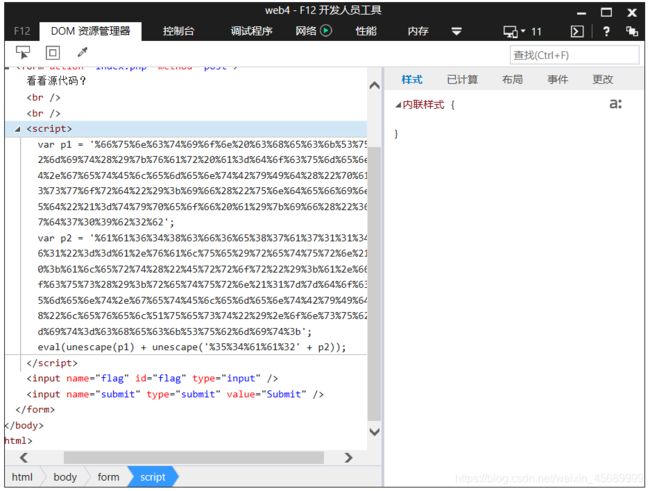Click the eval(unescape(p1) line
Image resolution: width=650 pixels, height=491 pixels.
point(192,347)
